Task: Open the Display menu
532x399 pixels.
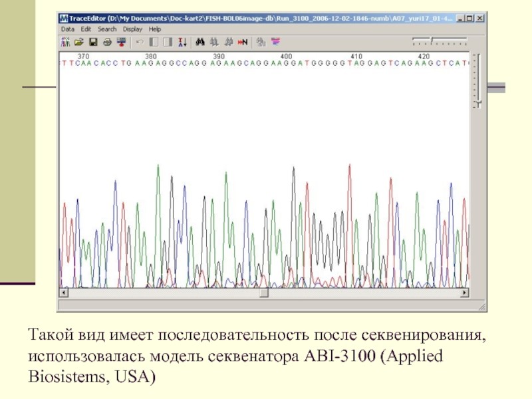Action: click(132, 29)
